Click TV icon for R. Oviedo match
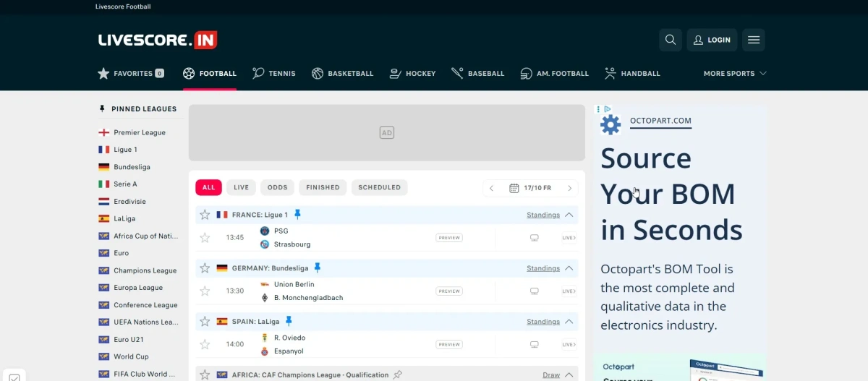Viewport: 868px width, 381px height. tap(535, 344)
